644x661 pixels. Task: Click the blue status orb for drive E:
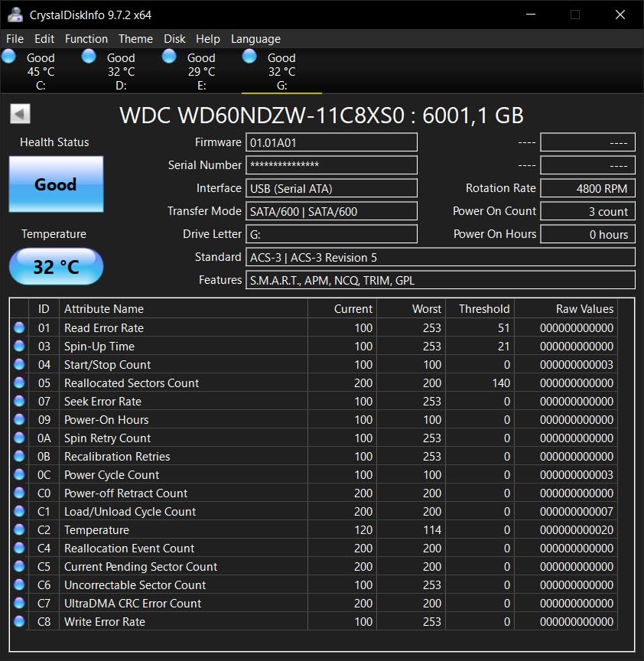click(x=169, y=57)
